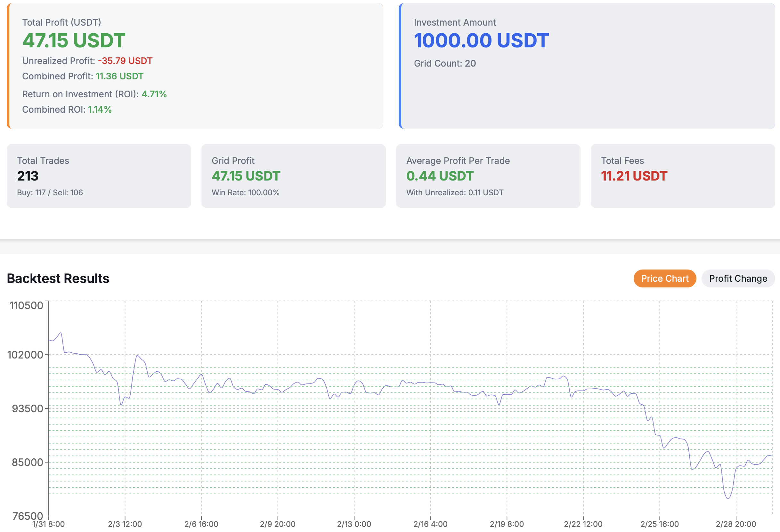
Task: Select the 1000.00 USDT investment amount
Action: [481, 41]
